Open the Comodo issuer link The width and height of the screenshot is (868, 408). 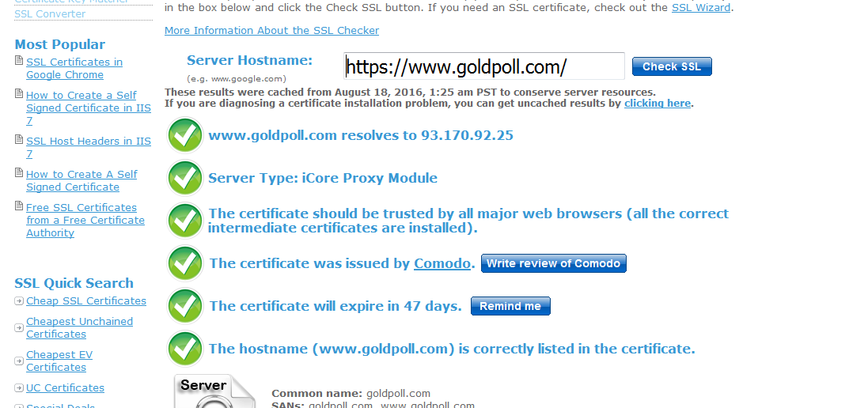tap(442, 263)
